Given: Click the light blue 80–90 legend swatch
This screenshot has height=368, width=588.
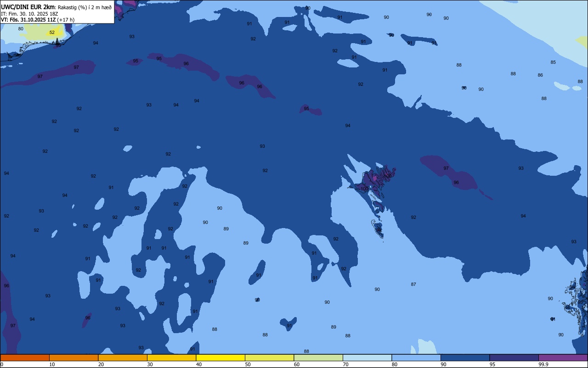Looking at the screenshot, I should pyautogui.click(x=416, y=357).
